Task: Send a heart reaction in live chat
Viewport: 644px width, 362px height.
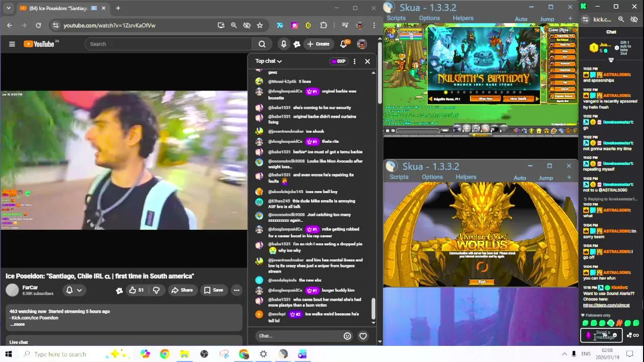Action: (363, 336)
